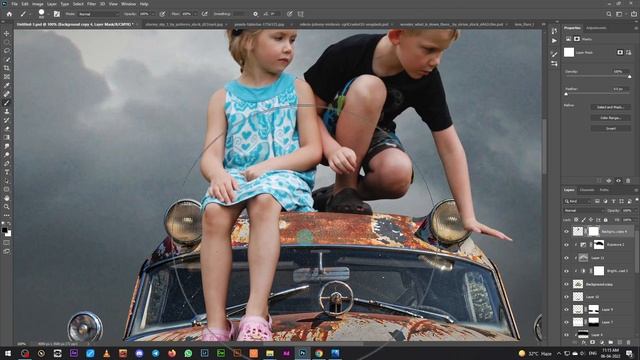Image resolution: width=640 pixels, height=360 pixels.
Task: Hide the Layer 7 layer
Action: pyautogui.click(x=567, y=322)
